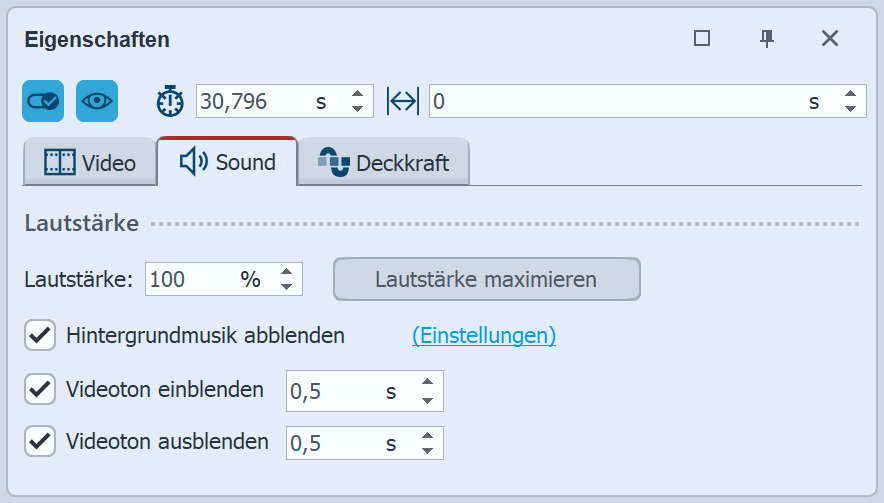Viewport: 884px width, 503px height.
Task: Click the Lautstärke percentage input field
Action: [x=190, y=280]
